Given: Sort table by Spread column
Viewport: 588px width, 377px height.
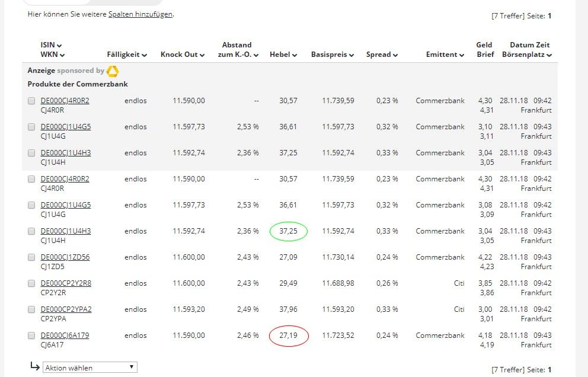Looking at the screenshot, I should pyautogui.click(x=395, y=55).
